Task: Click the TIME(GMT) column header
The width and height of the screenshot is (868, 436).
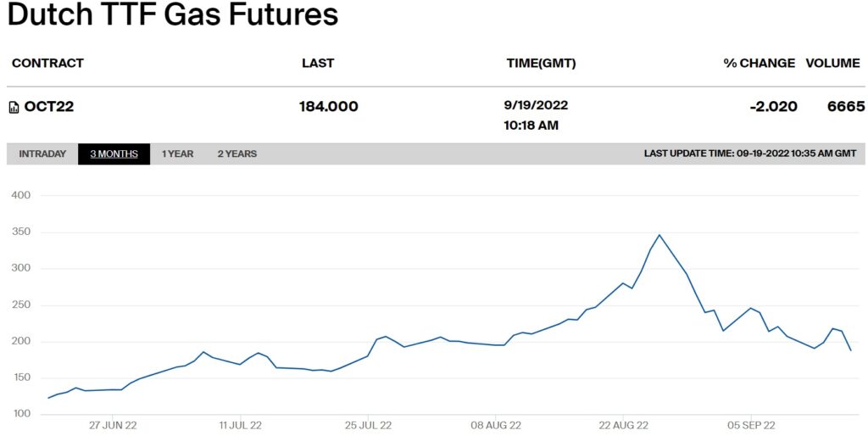Action: coord(540,64)
